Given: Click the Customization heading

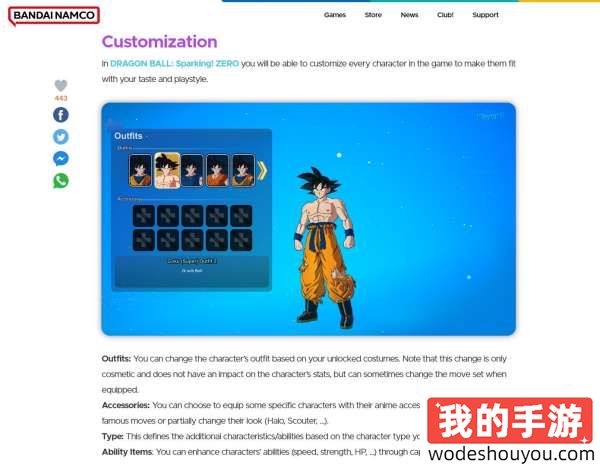Looking at the screenshot, I should (x=159, y=42).
